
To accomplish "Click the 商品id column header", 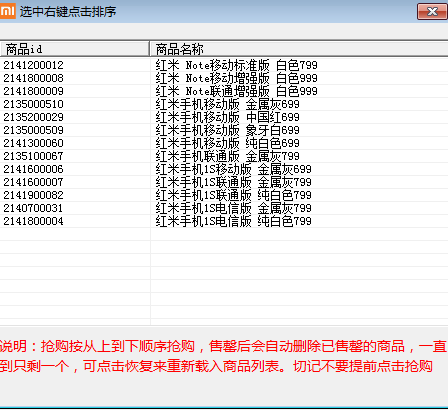I will 74,49.
